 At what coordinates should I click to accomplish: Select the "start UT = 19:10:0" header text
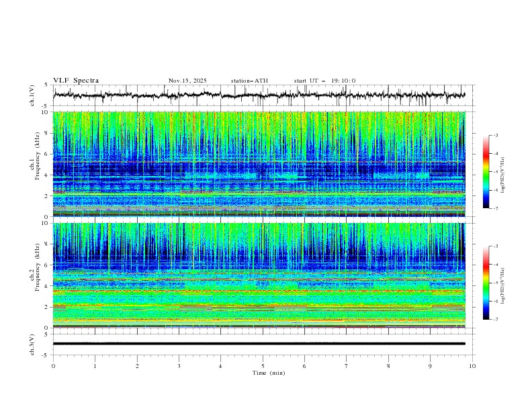[324, 81]
